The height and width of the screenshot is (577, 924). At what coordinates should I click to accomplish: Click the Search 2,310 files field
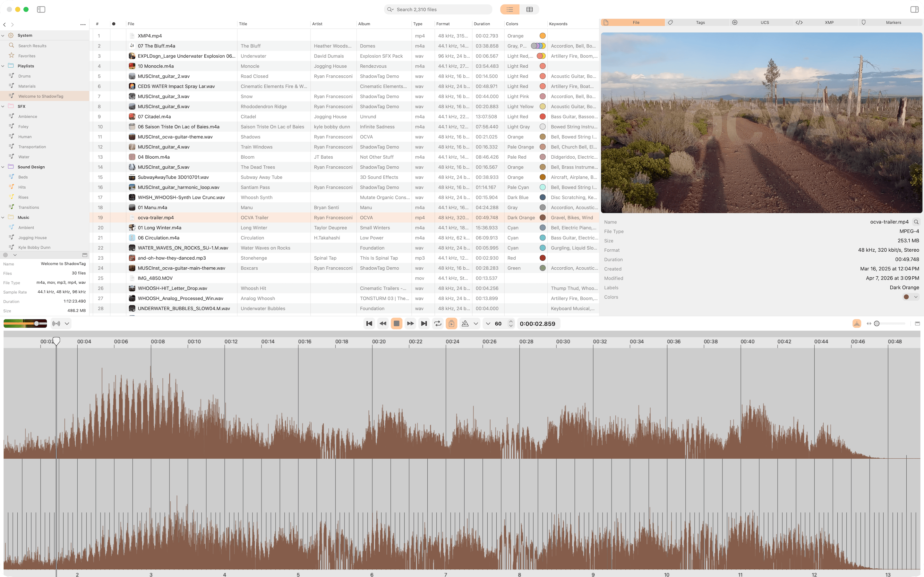click(437, 9)
